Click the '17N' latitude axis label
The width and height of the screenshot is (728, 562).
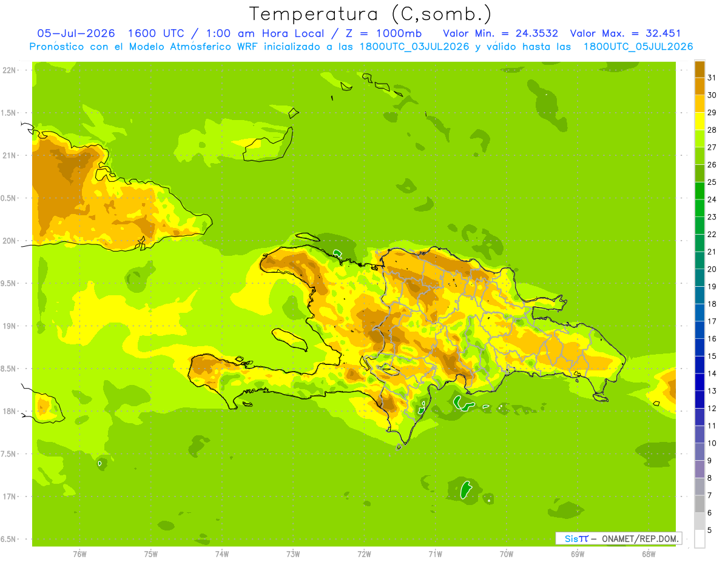click(9, 497)
